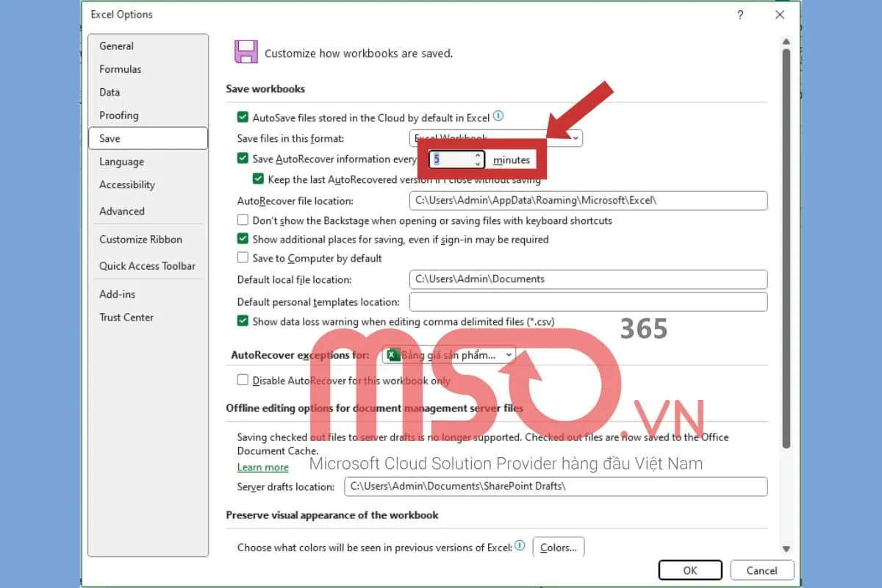Image resolution: width=882 pixels, height=588 pixels.
Task: Increase AutoRecover minutes with up arrow
Action: click(x=478, y=155)
